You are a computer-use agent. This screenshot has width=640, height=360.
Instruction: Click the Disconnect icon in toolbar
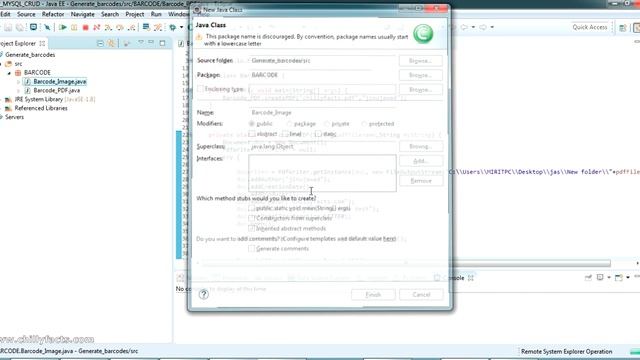tap(97, 27)
